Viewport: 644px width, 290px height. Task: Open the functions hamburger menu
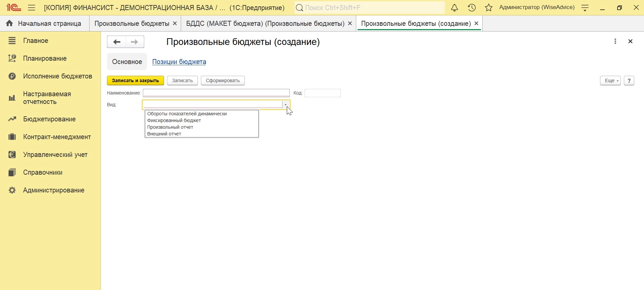coord(32,7)
